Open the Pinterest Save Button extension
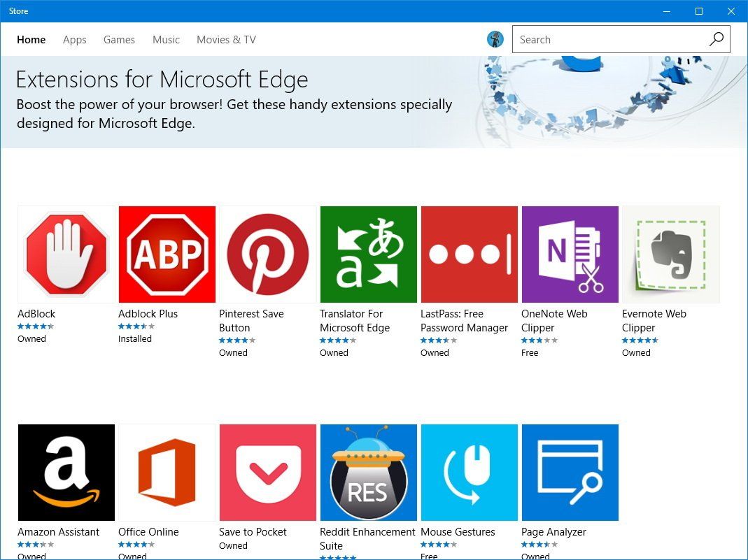 pyautogui.click(x=267, y=254)
